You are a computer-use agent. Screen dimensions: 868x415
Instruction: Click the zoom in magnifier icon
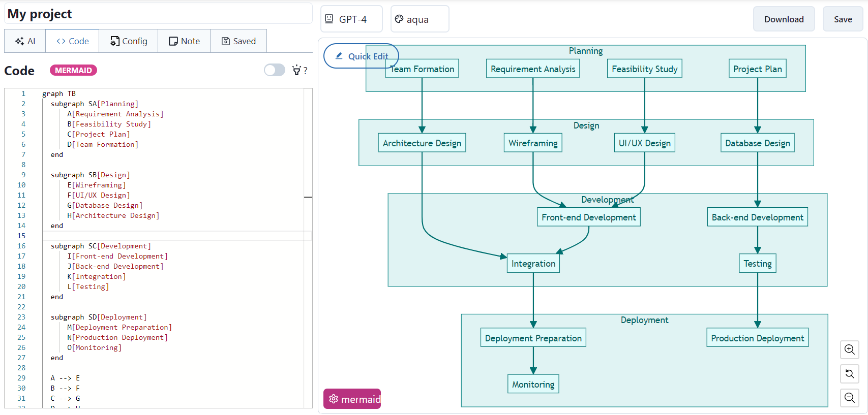(849, 349)
